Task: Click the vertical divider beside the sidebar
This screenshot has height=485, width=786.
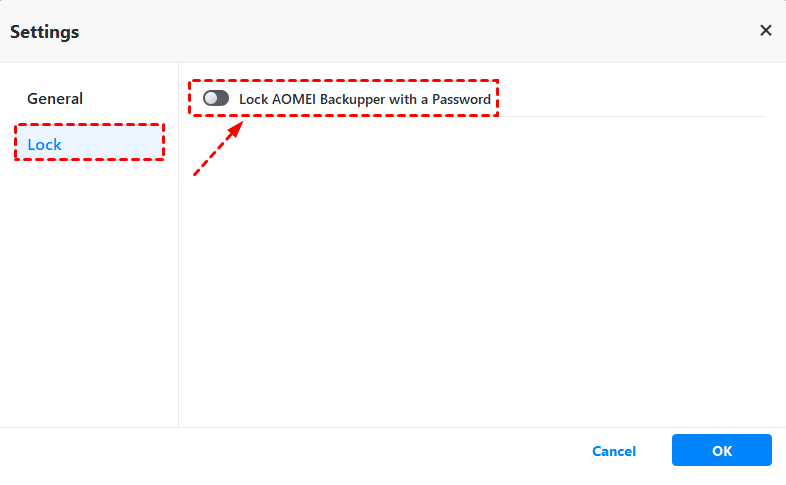Action: click(178, 300)
